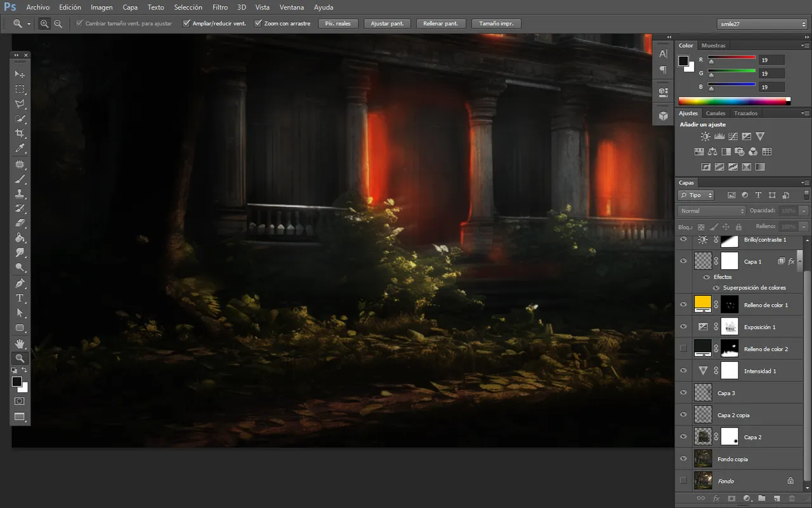812x508 pixels.
Task: Select the Brush tool
Action: click(x=20, y=179)
